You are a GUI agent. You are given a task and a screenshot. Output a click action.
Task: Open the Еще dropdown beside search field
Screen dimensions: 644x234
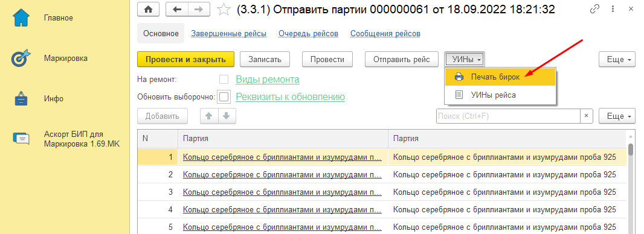tap(617, 116)
